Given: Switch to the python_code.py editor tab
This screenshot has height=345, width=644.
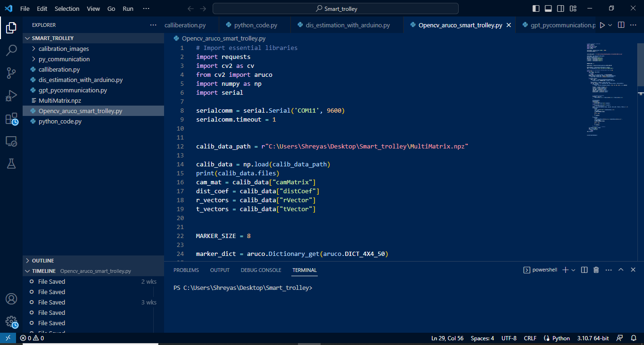Looking at the screenshot, I should pyautogui.click(x=255, y=25).
